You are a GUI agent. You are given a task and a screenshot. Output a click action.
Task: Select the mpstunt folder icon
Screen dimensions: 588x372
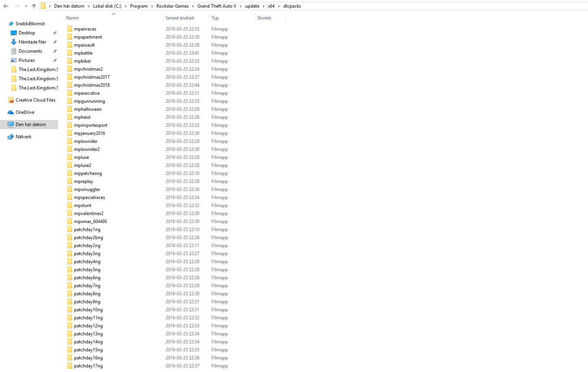click(69, 205)
